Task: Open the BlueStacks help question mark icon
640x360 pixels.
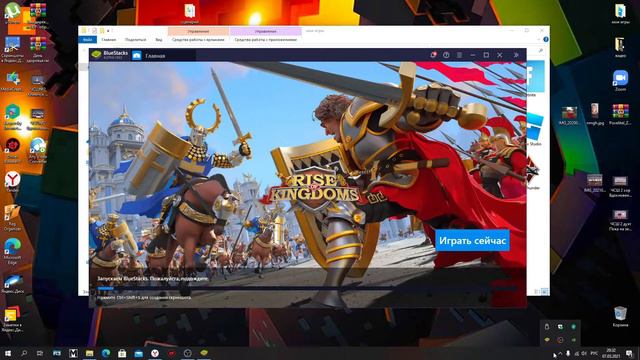Action: point(446,55)
